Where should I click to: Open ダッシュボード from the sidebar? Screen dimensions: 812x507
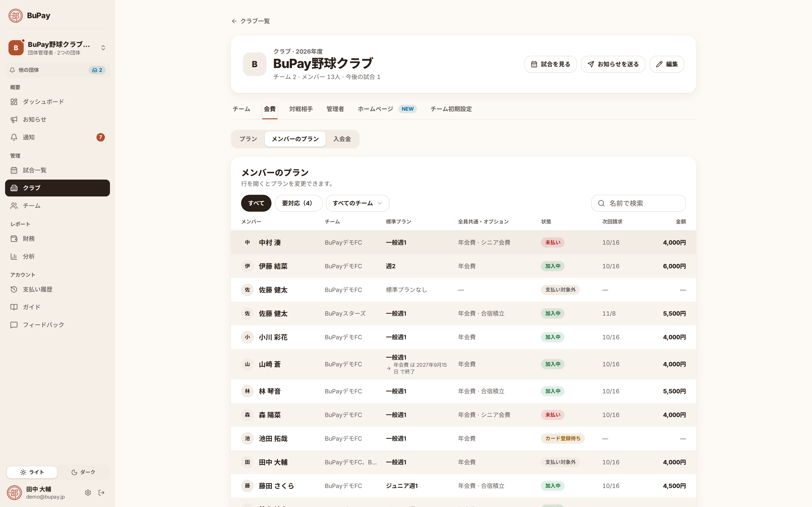(x=57, y=102)
